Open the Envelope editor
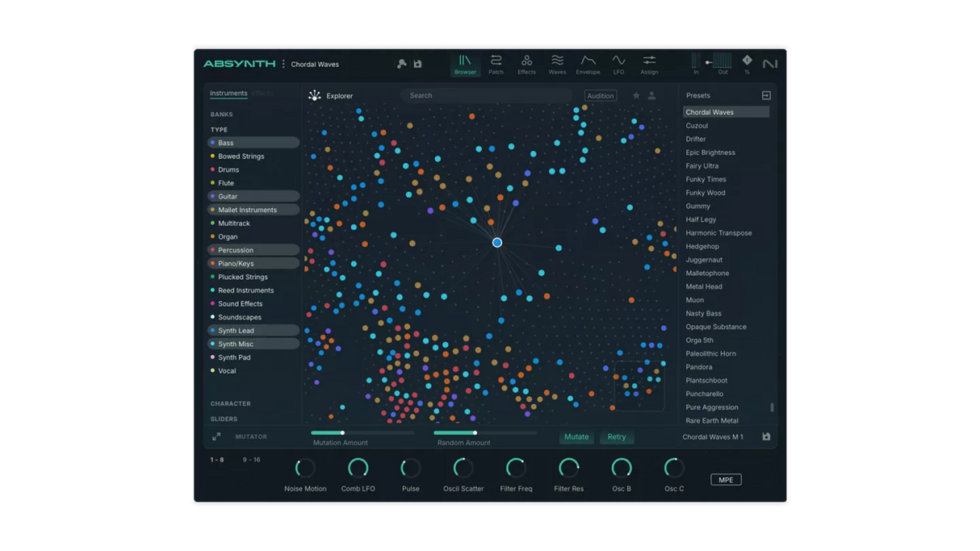This screenshot has height=551, width=980. click(x=588, y=64)
